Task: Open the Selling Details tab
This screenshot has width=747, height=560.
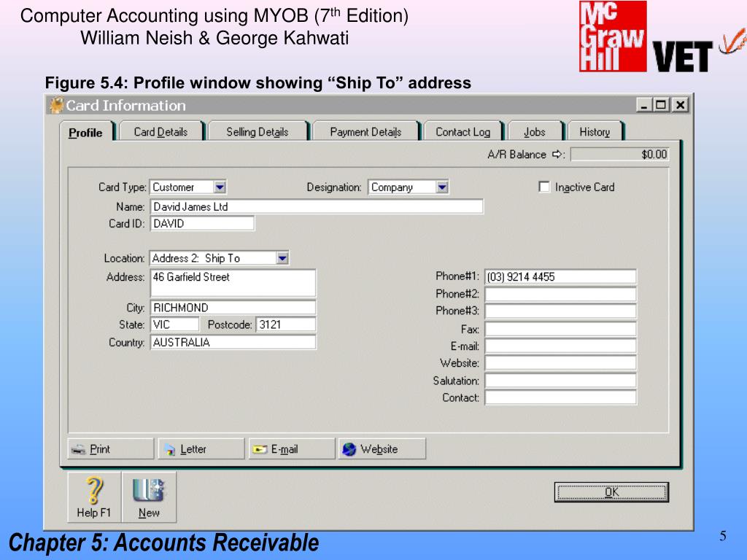Action: pos(258,132)
